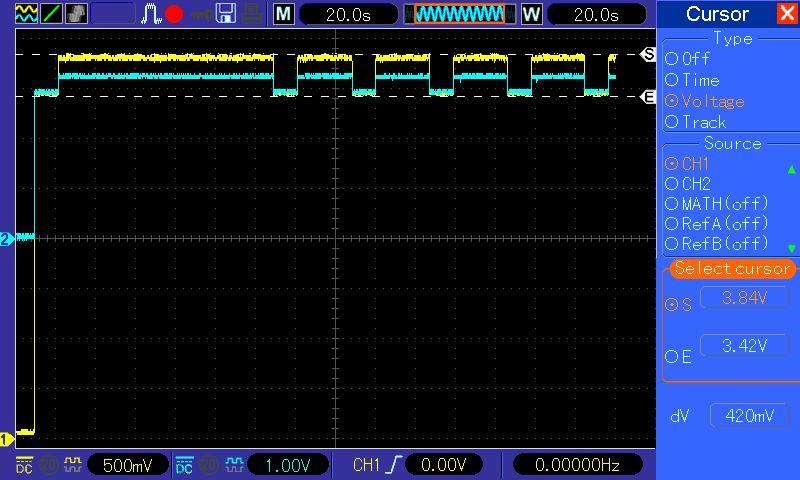Click the floppy disk save icon
Image resolution: width=800 pixels, height=480 pixels.
(x=226, y=14)
